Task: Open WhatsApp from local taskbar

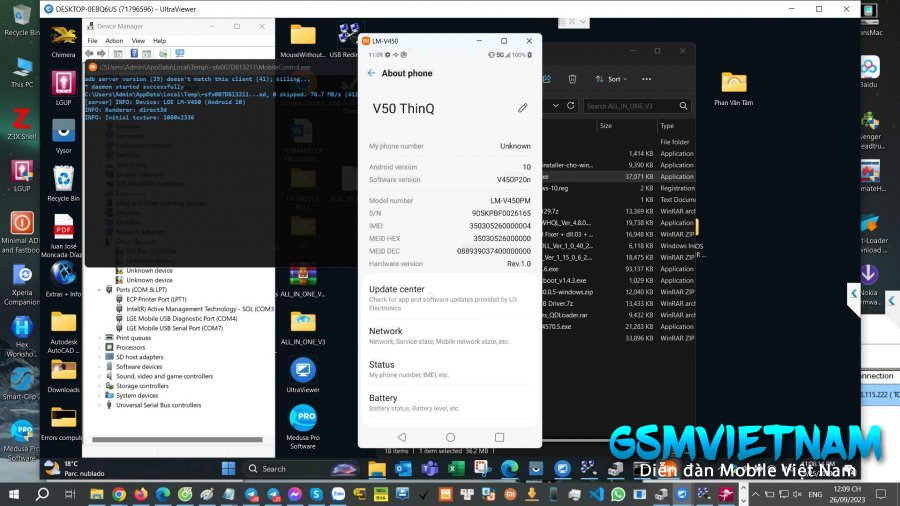Action: pos(618,494)
